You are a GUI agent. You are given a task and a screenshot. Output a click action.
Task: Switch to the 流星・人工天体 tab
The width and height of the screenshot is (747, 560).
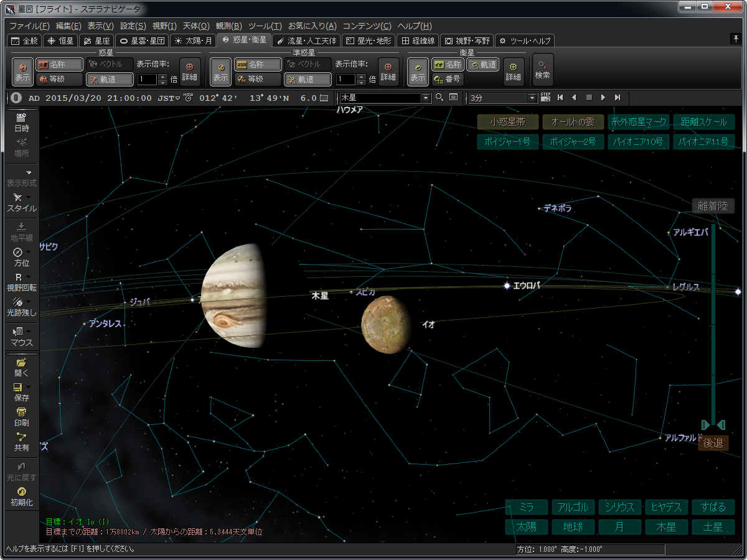307,41
